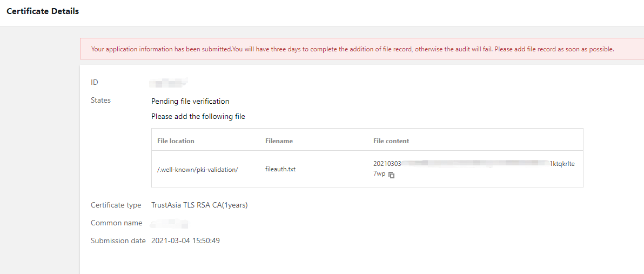Click the States field label
644x274 pixels.
point(100,101)
